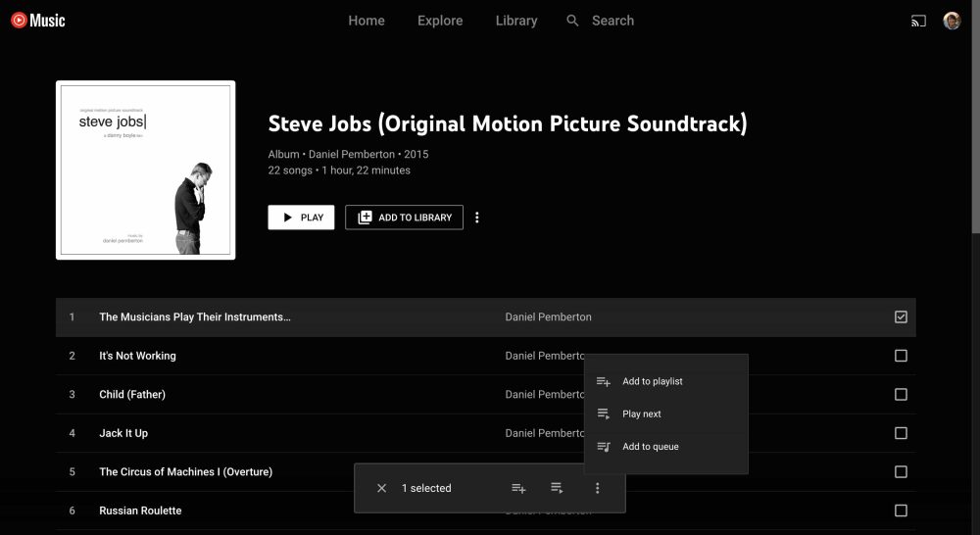Select Play next in the popup menu

click(x=642, y=413)
